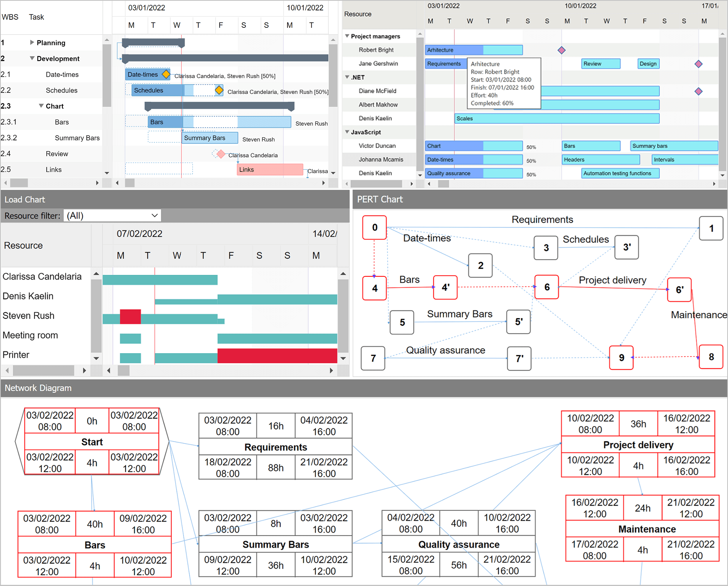Select Steven Rush in the Load Chart resource list
Viewport: 728px width, 586px height.
pos(28,315)
